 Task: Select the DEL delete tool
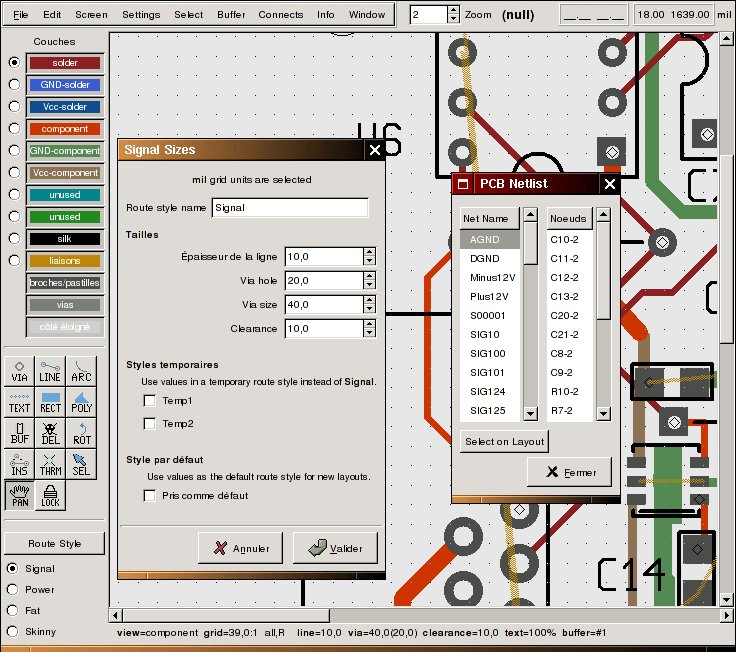click(x=50, y=433)
